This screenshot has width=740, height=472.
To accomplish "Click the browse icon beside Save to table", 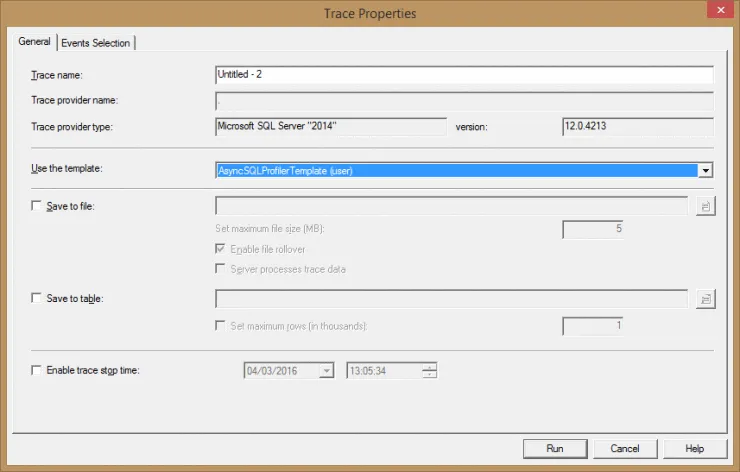I will point(705,298).
